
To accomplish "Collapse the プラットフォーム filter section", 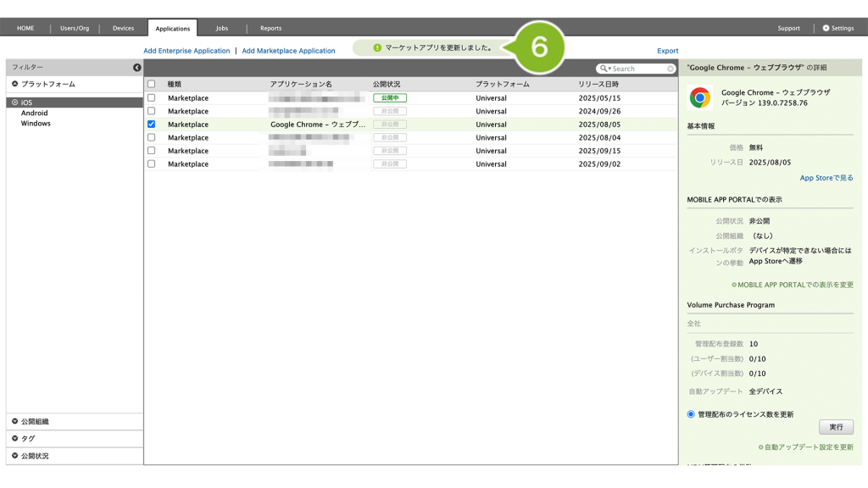I will (x=15, y=85).
